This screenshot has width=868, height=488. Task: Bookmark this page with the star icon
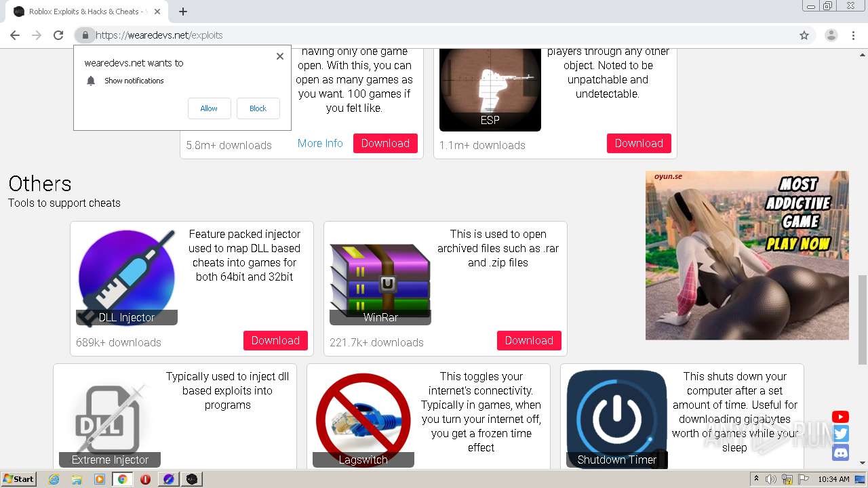click(x=804, y=35)
